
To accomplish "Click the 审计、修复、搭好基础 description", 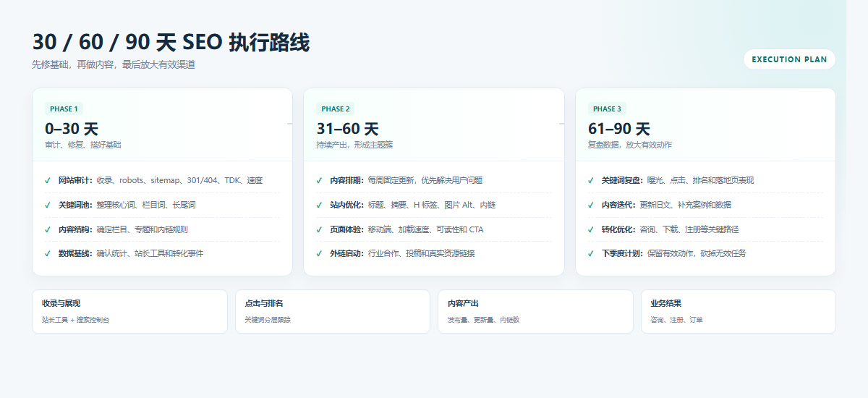I will point(83,145).
